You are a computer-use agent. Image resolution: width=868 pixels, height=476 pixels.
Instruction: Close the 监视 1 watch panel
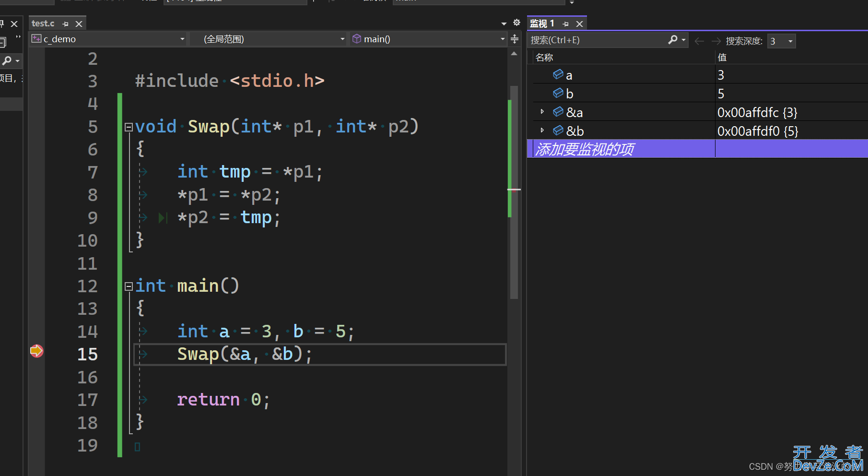point(580,24)
